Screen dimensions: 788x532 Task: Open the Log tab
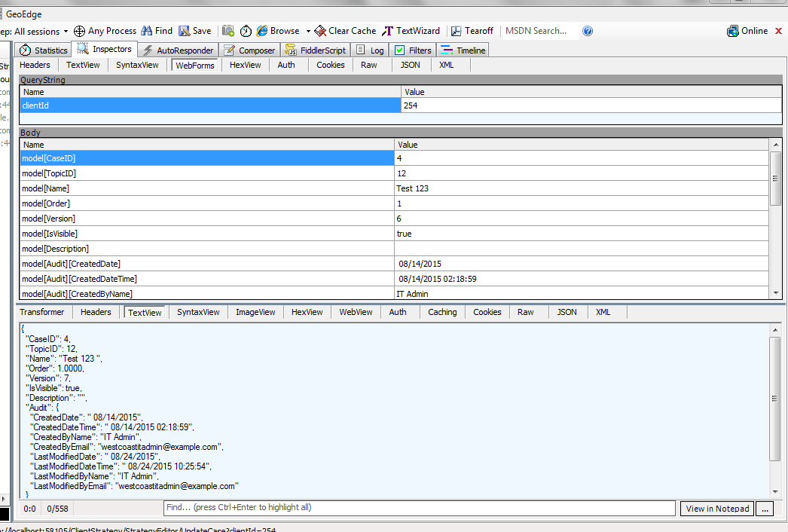point(370,50)
